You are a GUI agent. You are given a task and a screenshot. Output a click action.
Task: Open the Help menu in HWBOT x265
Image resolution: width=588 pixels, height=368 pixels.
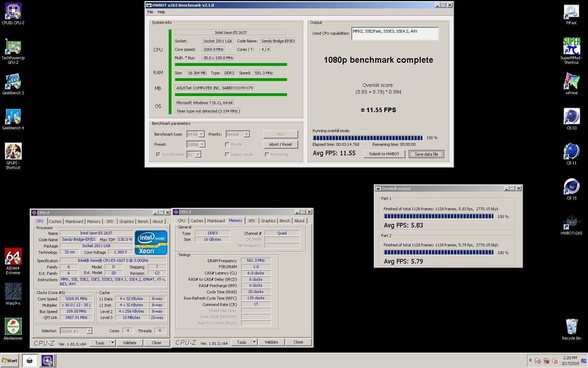coord(161,12)
